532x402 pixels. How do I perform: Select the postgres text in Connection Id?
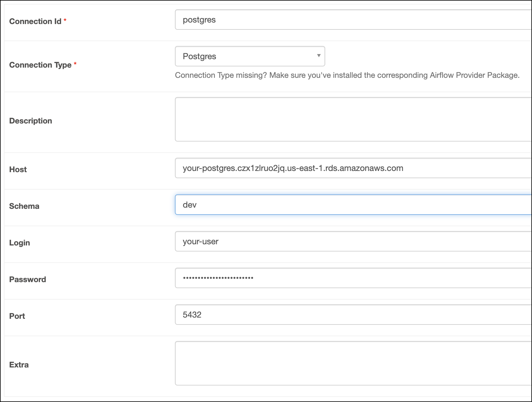199,20
